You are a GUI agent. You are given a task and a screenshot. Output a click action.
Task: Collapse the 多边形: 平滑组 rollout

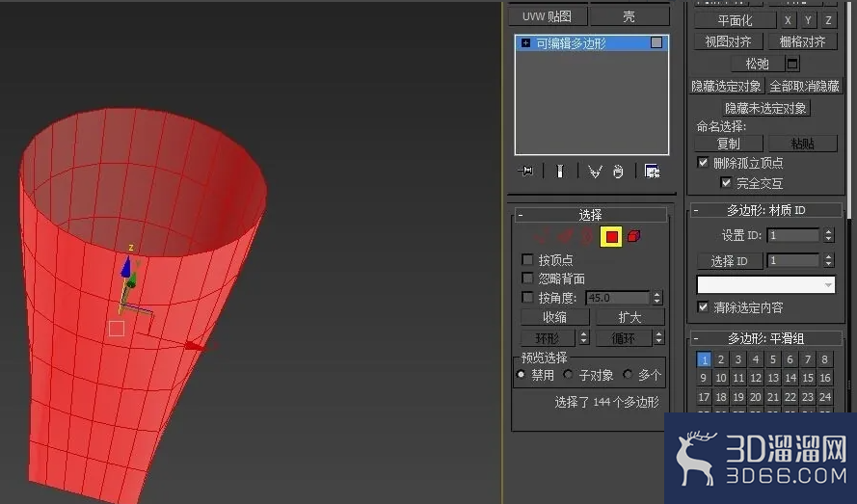coord(765,338)
